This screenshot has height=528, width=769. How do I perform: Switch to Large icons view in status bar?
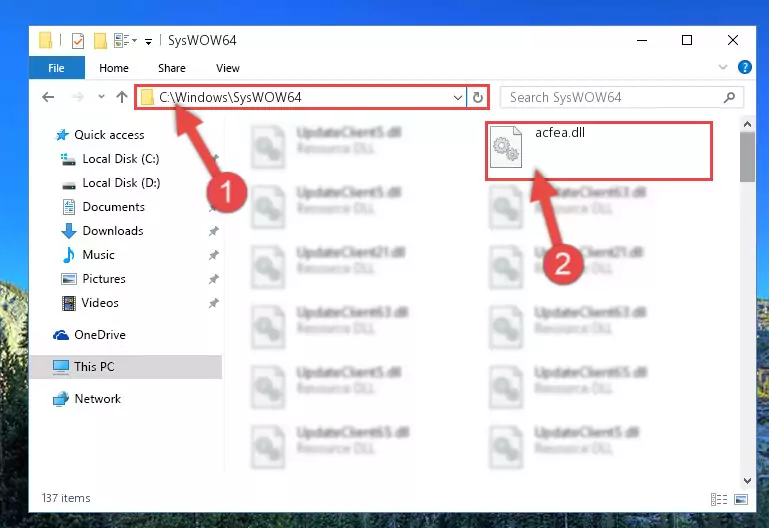coord(741,499)
